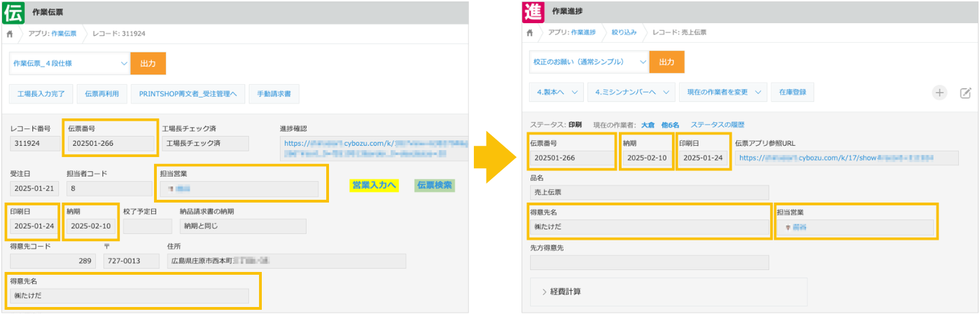
Task: Click the user icon in left 担当営業 field
Action: pos(169,189)
